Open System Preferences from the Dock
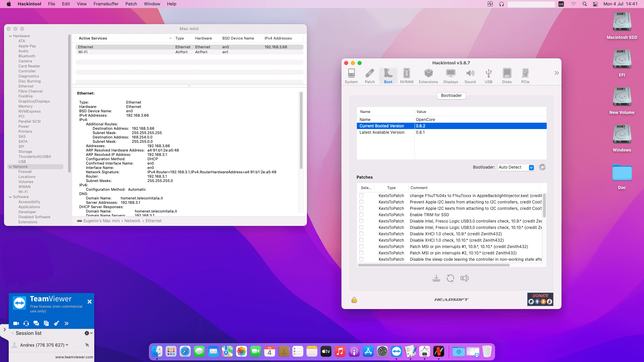The height and width of the screenshot is (362, 644). point(382,351)
